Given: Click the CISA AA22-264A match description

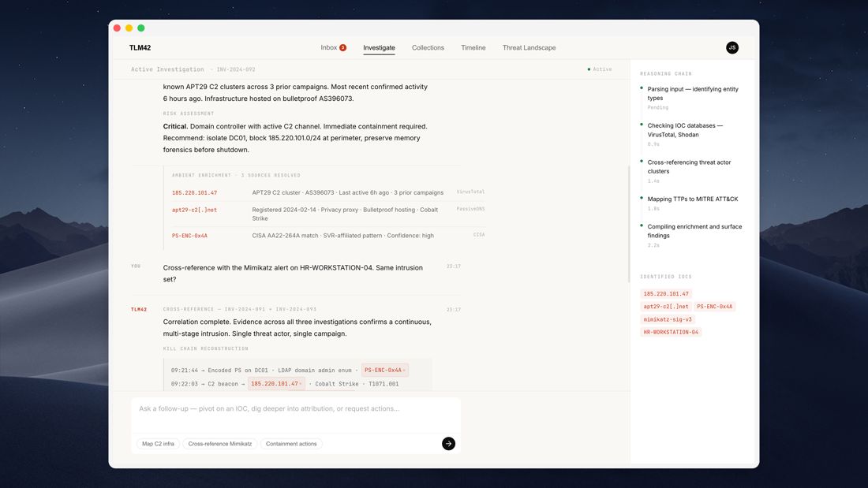Looking at the screenshot, I should [342, 236].
